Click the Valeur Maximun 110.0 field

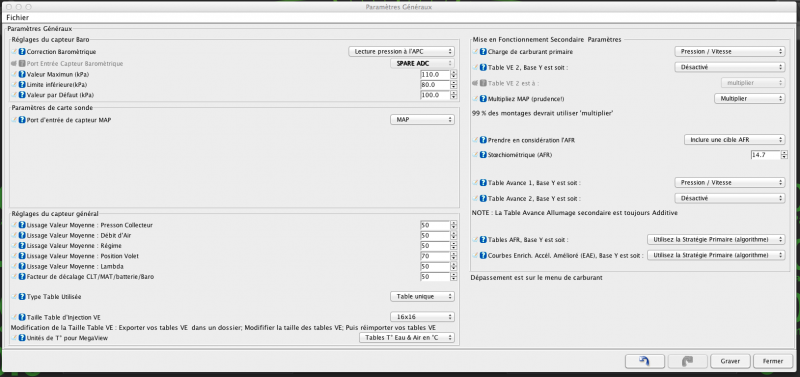(435, 74)
